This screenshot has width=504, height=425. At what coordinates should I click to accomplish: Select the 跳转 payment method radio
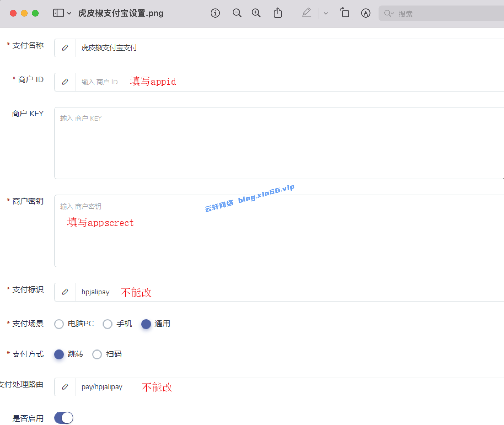coord(59,354)
